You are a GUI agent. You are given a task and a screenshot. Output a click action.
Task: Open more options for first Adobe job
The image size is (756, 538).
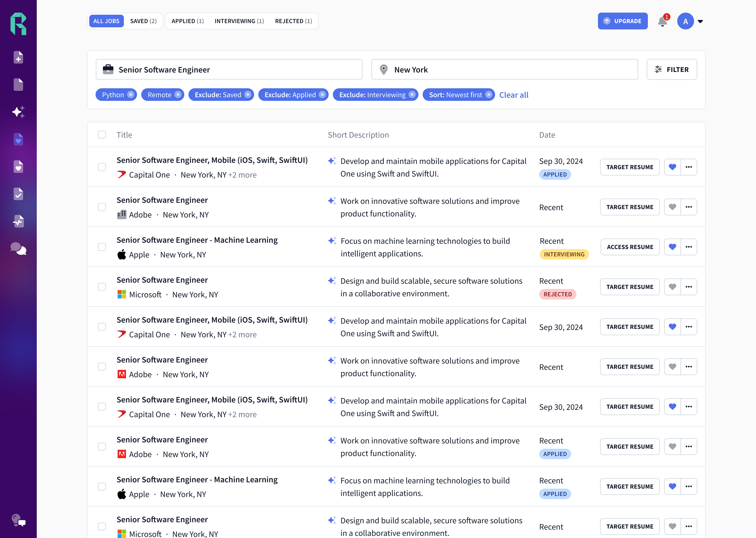pos(689,207)
